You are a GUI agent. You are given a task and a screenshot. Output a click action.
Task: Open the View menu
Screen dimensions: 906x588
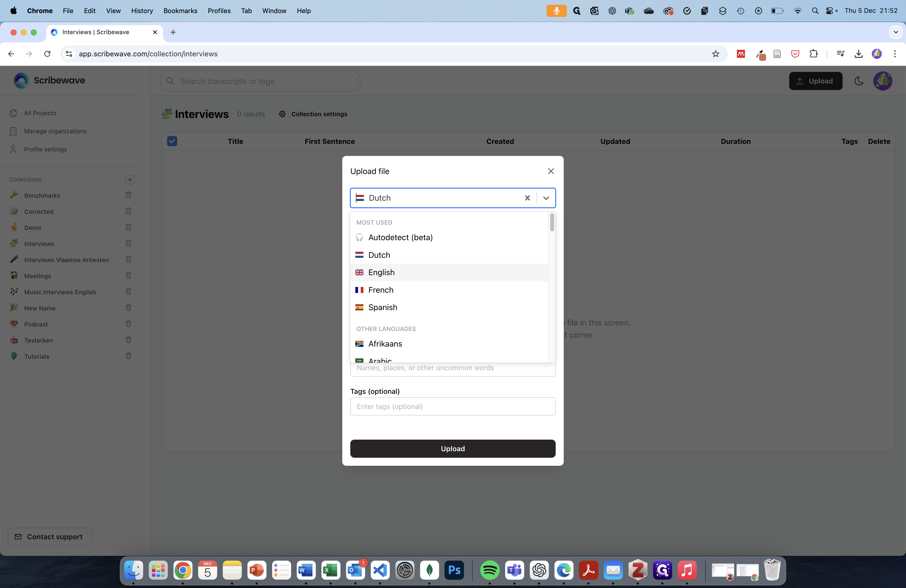click(113, 11)
